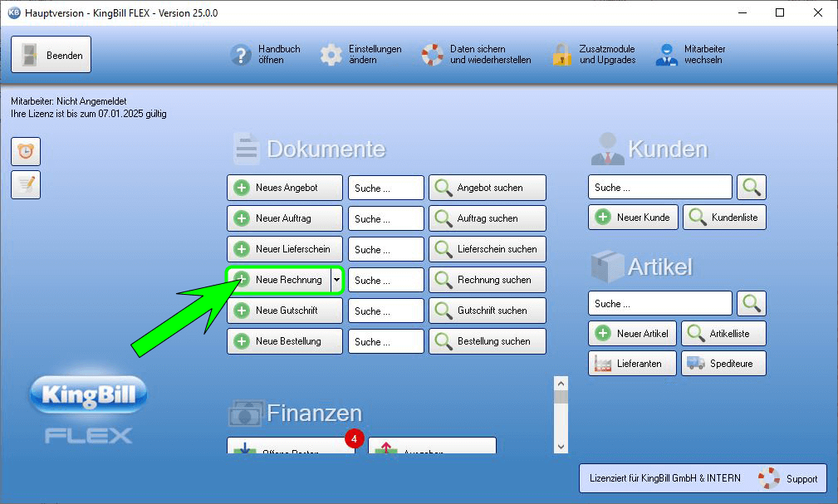This screenshot has height=504, width=838.
Task: Add a Neuer Kunde
Action: 634,217
